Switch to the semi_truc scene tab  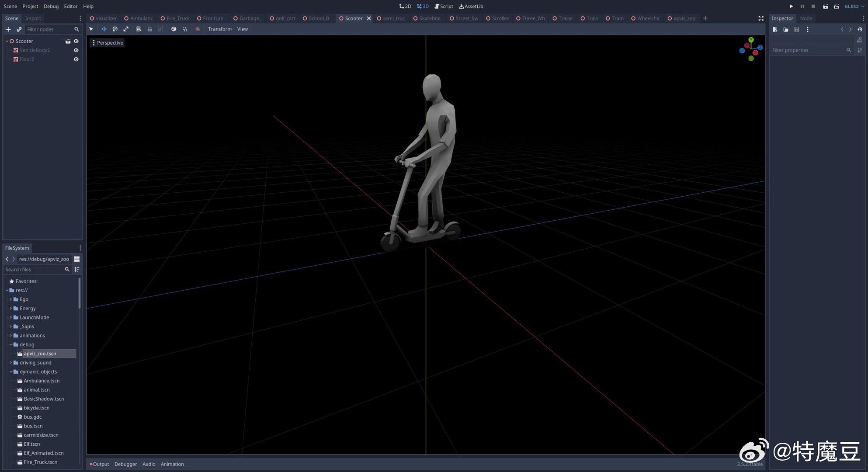pyautogui.click(x=393, y=18)
